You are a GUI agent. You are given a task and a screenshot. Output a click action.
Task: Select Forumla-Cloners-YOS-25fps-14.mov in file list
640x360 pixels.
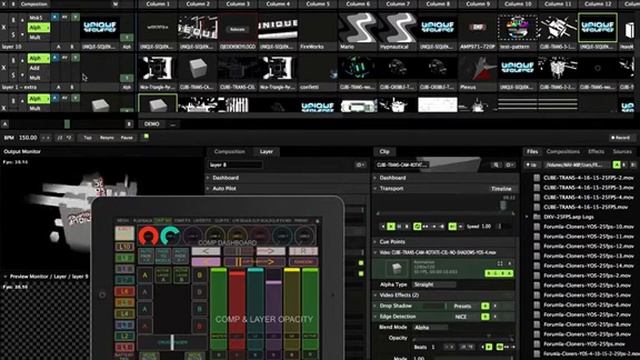[588, 266]
